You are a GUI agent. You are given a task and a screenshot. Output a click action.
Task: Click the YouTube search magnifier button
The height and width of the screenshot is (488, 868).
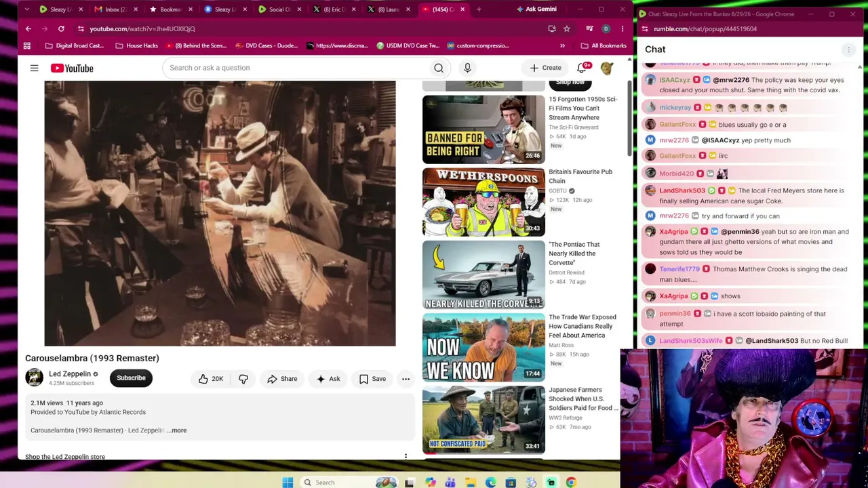point(439,68)
